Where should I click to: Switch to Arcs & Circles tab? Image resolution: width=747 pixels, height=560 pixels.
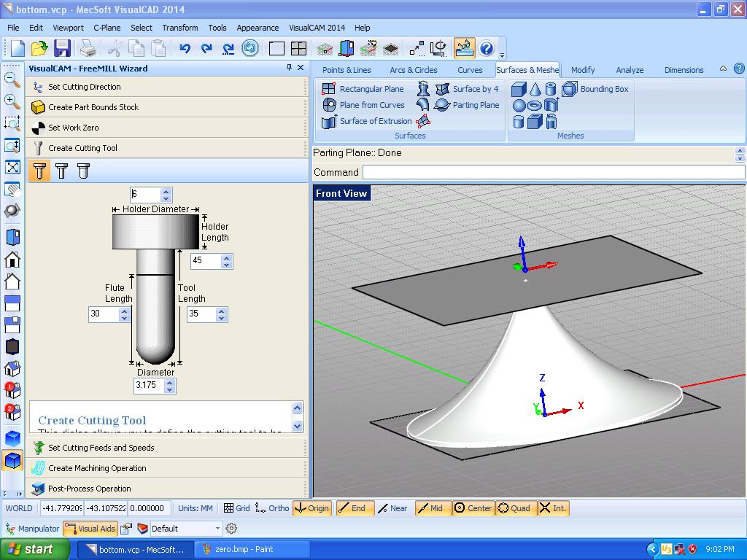(414, 70)
